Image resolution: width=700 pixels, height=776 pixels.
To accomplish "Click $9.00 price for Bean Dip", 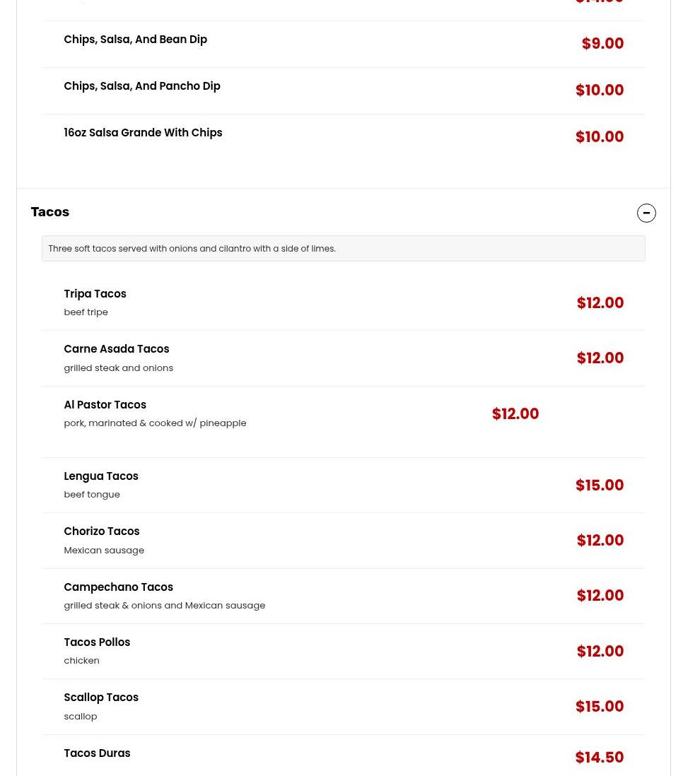I will (602, 44).
